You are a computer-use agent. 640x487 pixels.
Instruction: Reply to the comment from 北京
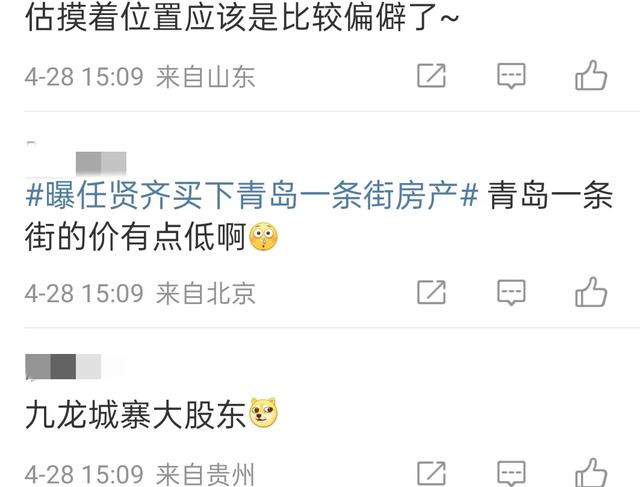click(x=511, y=292)
